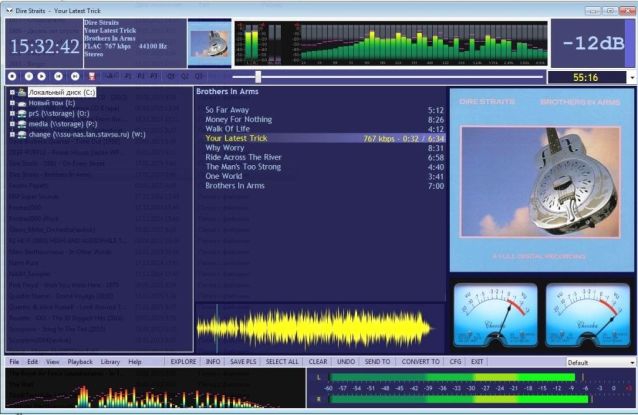This screenshot has width=638, height=415.
Task: Select the track One World
Action: tap(324, 176)
